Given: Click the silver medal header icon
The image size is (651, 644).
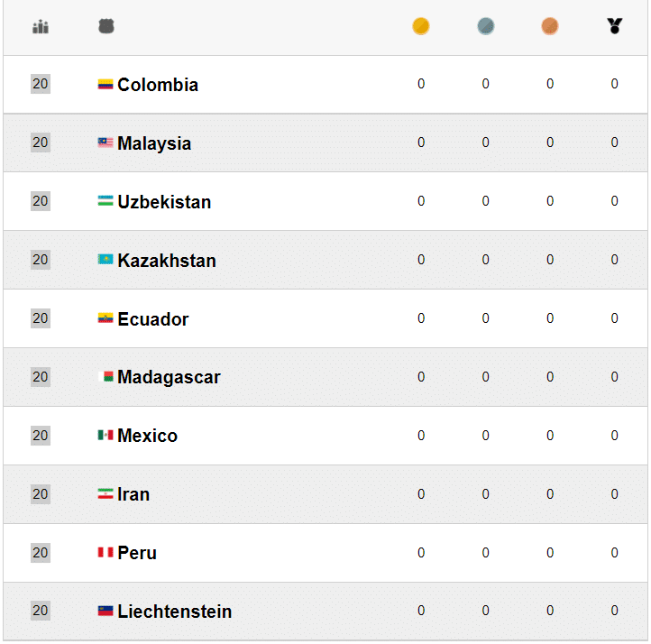Looking at the screenshot, I should coord(486,27).
